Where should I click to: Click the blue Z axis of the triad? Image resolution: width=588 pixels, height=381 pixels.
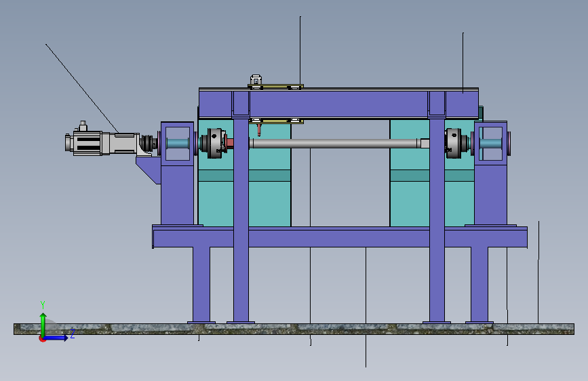click(x=55, y=338)
